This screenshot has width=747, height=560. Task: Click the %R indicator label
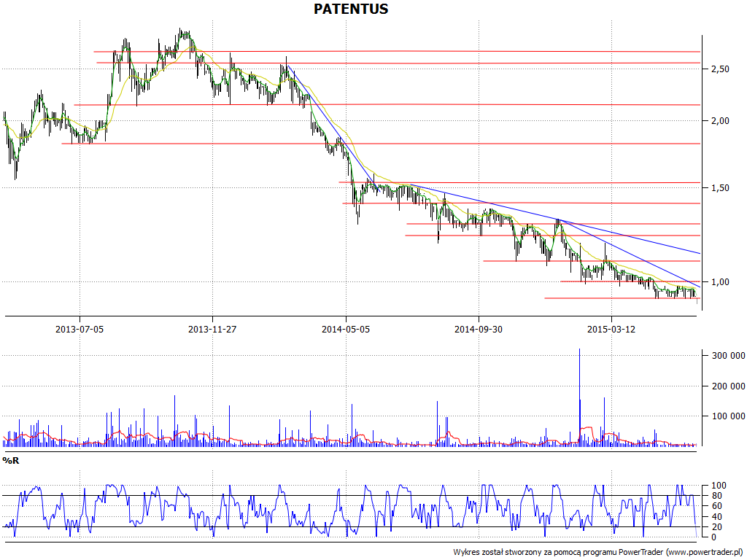pos(11,461)
